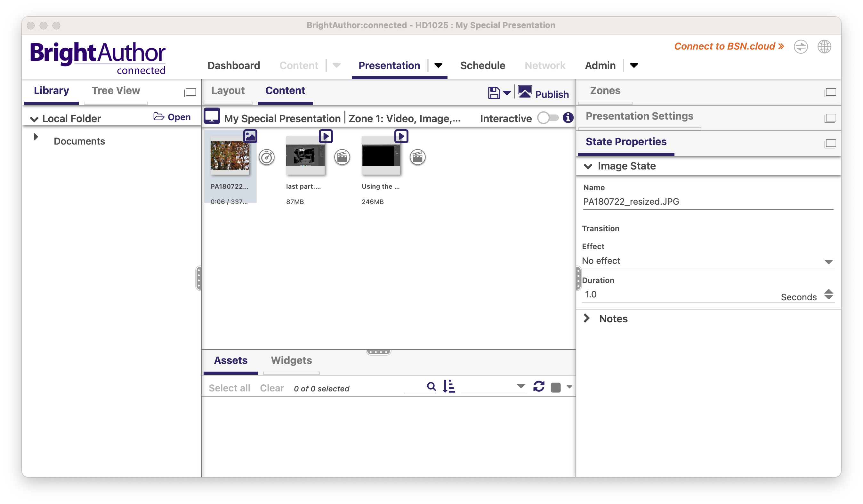Open the asset view mode dropdown arrow
The width and height of the screenshot is (863, 504).
click(569, 387)
